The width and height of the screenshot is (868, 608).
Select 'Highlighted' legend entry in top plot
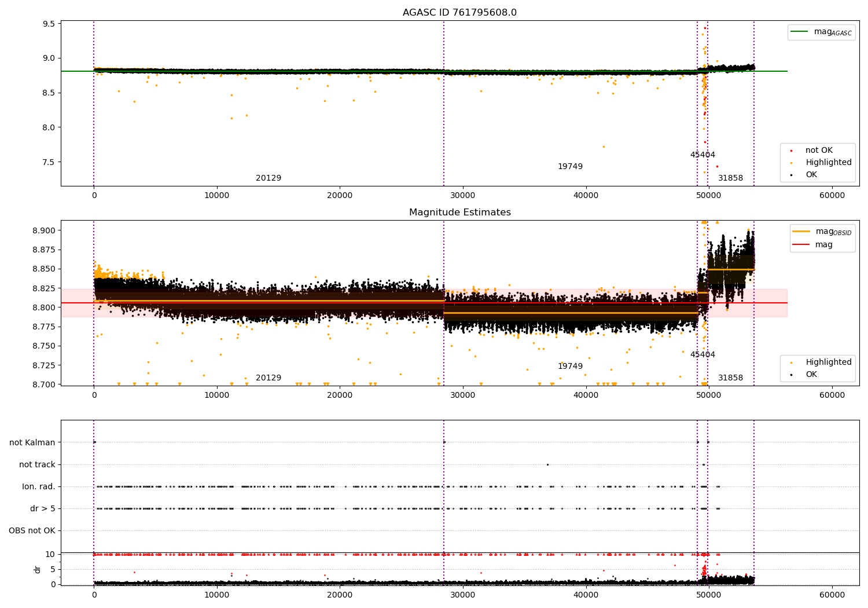[828, 163]
